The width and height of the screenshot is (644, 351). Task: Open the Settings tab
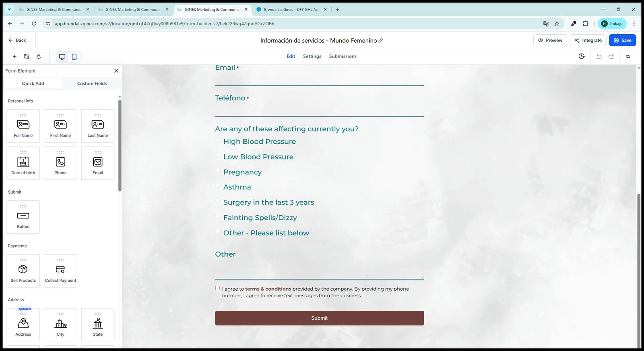(x=312, y=56)
